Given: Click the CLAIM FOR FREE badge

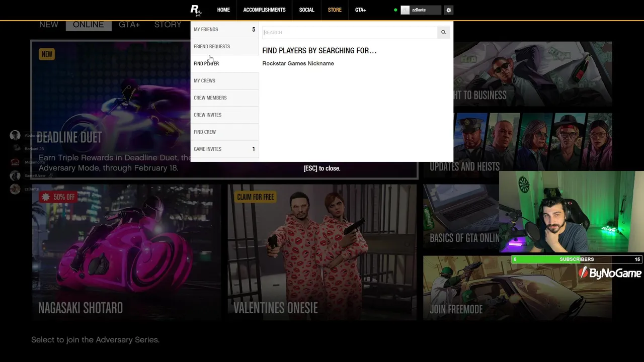Looking at the screenshot, I should click(x=256, y=197).
